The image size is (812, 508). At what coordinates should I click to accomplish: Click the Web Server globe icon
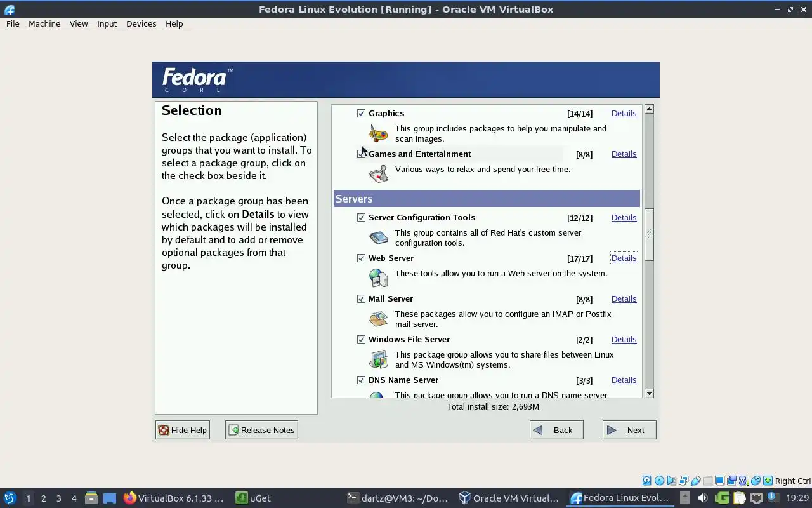pyautogui.click(x=378, y=278)
